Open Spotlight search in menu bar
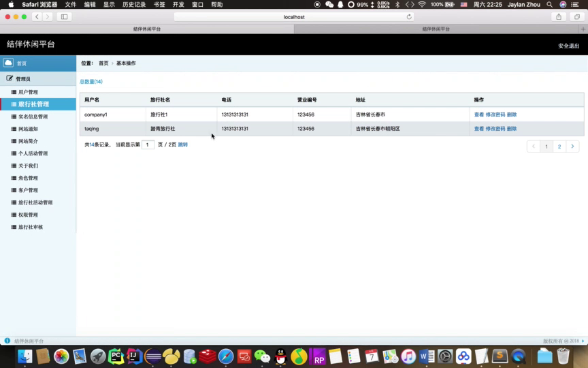 (549, 5)
